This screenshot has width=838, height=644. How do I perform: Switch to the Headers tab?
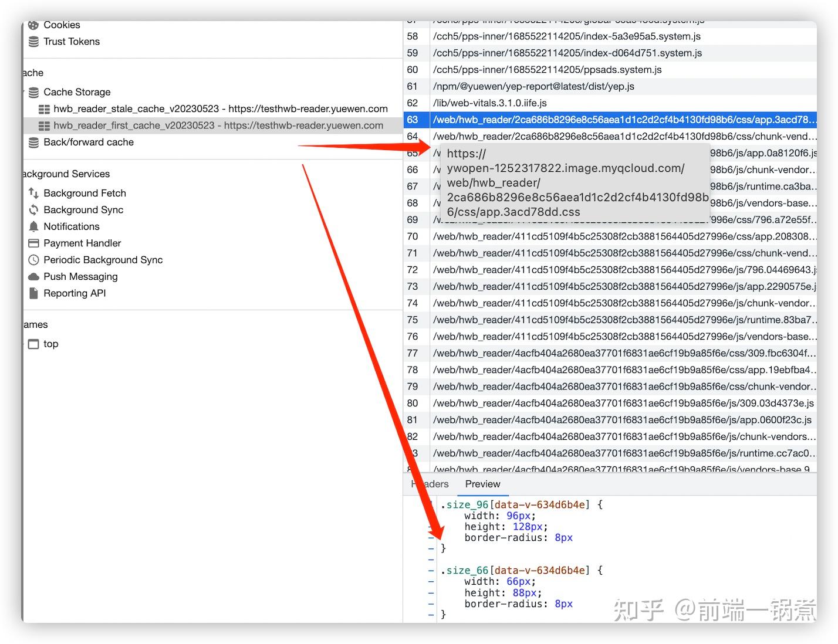click(430, 484)
